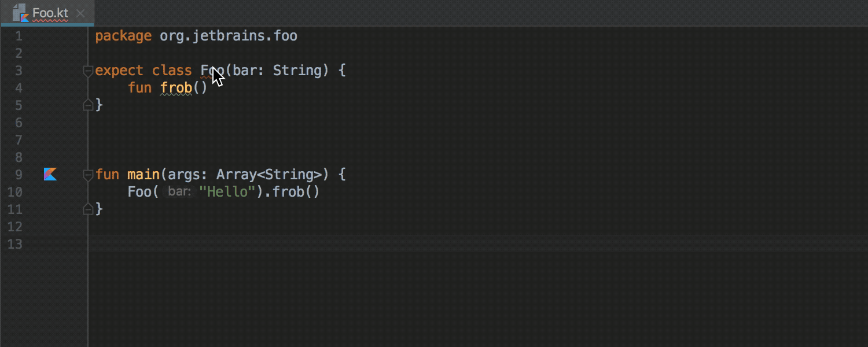868x347 pixels.
Task: Collapse the main function fold marker
Action: pos(88,175)
